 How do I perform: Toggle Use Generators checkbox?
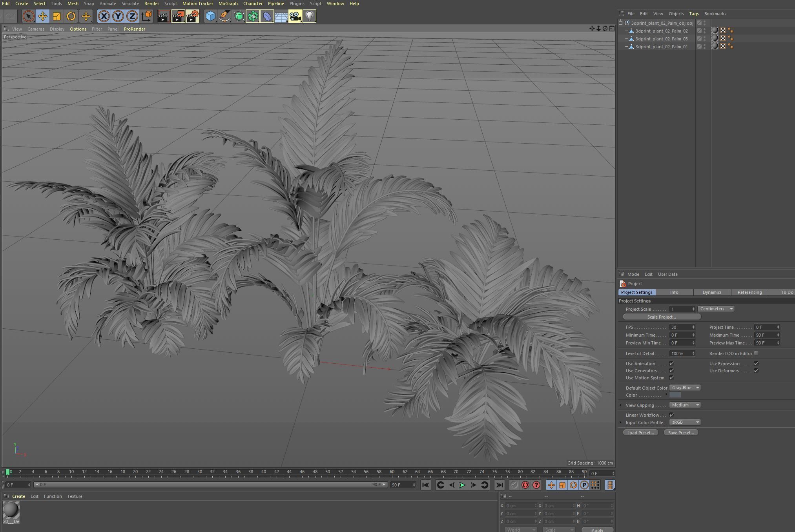point(671,371)
